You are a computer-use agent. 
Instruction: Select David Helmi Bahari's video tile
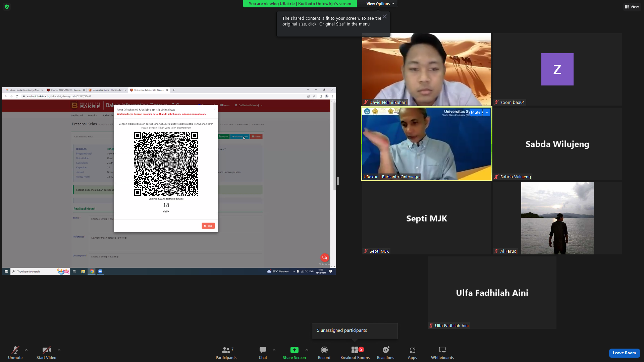coord(427,69)
